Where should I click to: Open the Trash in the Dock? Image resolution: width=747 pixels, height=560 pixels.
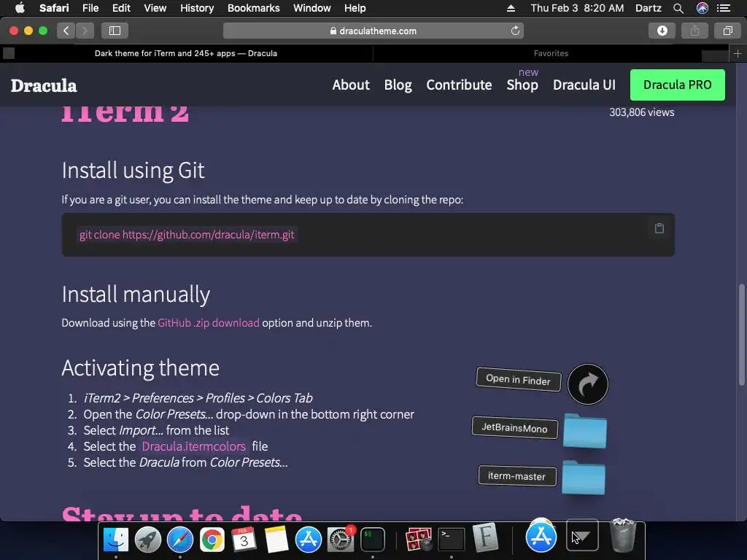(623, 536)
